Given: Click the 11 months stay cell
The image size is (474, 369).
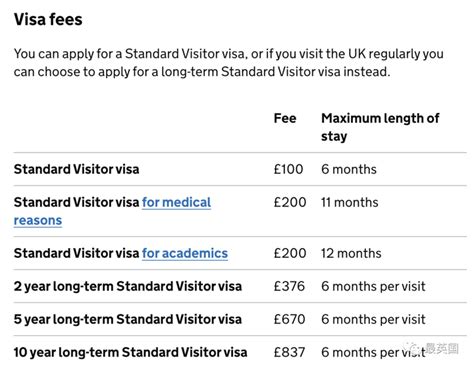Looking at the screenshot, I should [x=350, y=202].
